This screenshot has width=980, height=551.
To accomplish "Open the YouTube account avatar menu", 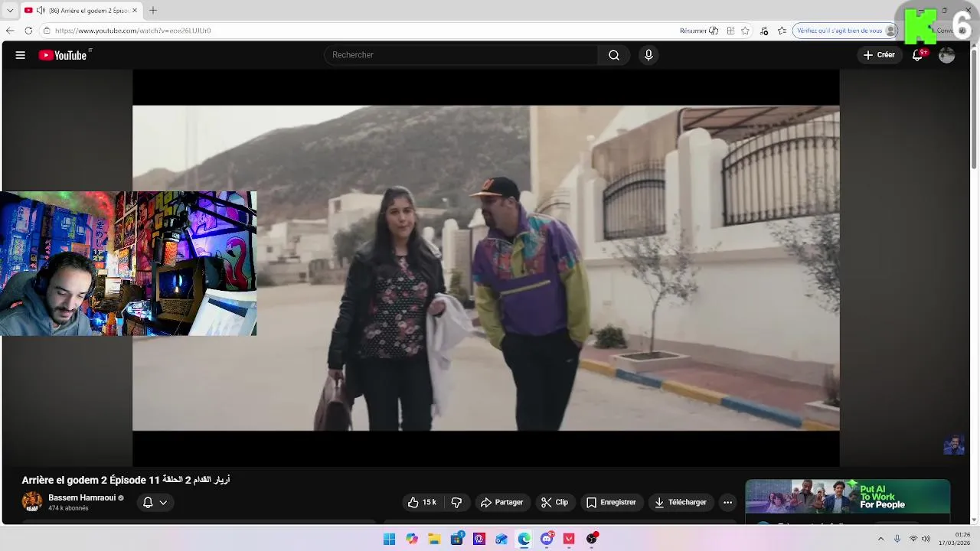I will (x=947, y=55).
